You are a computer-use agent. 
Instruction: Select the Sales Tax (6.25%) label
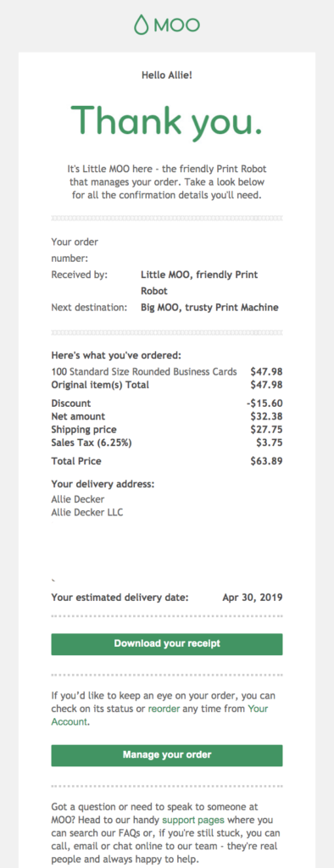[x=92, y=442]
